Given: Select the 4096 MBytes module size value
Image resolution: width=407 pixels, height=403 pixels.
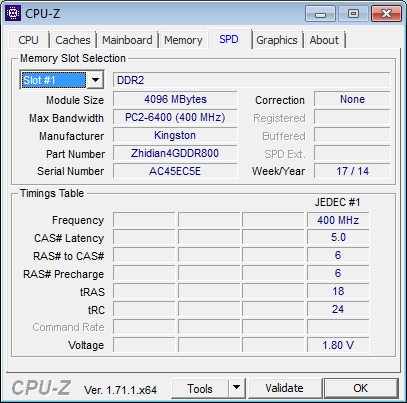Looking at the screenshot, I should pos(175,99).
